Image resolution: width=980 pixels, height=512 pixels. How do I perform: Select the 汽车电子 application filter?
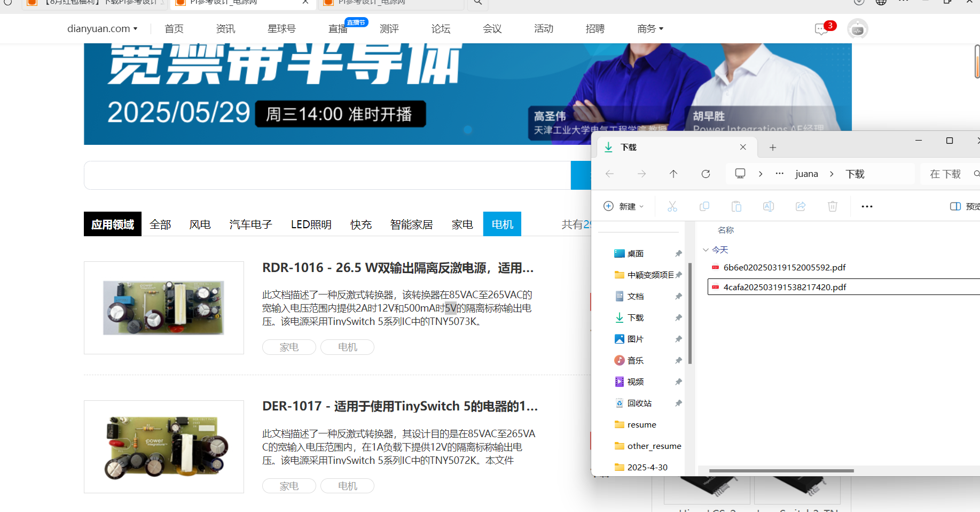point(250,224)
